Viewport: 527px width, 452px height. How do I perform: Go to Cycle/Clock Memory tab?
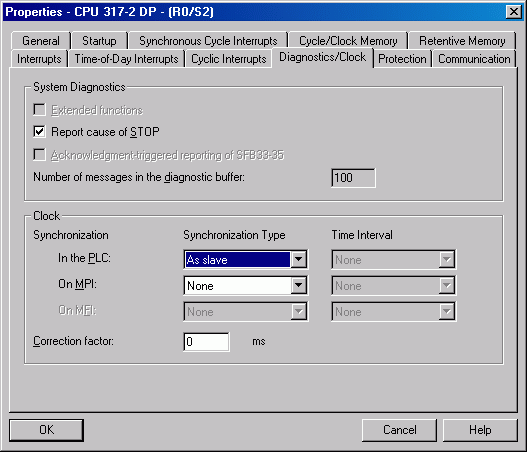(348, 41)
